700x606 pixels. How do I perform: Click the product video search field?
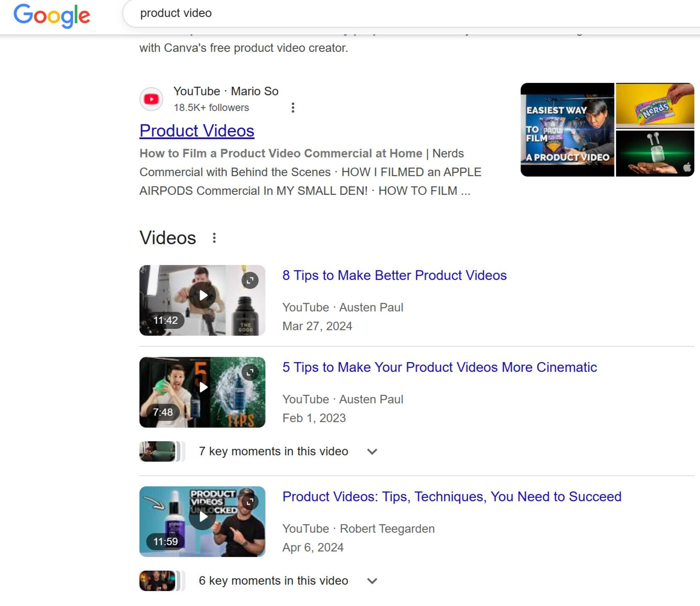pyautogui.click(x=411, y=13)
